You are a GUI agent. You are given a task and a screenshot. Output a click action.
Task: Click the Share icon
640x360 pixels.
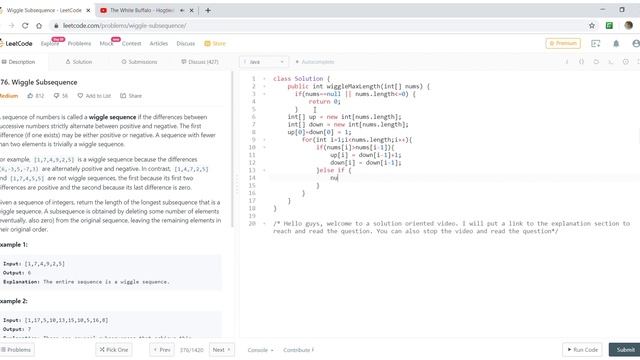pyautogui.click(x=123, y=96)
